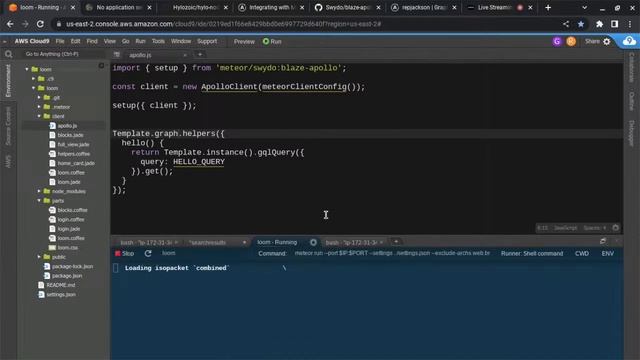The height and width of the screenshot is (360, 640).
Task: Open helpers.coffee file
Action: click(73, 154)
